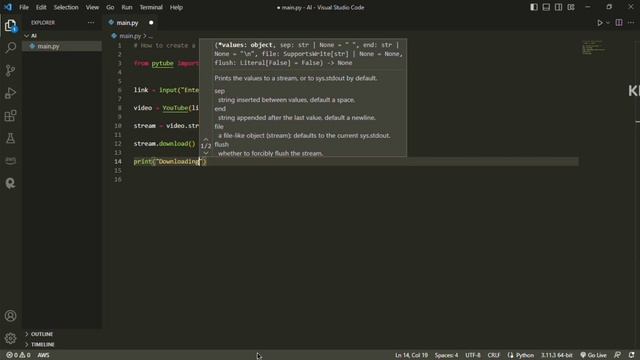Click the minimap code preview
Image resolution: width=640 pixels, height=360 pixels.
pos(593,47)
